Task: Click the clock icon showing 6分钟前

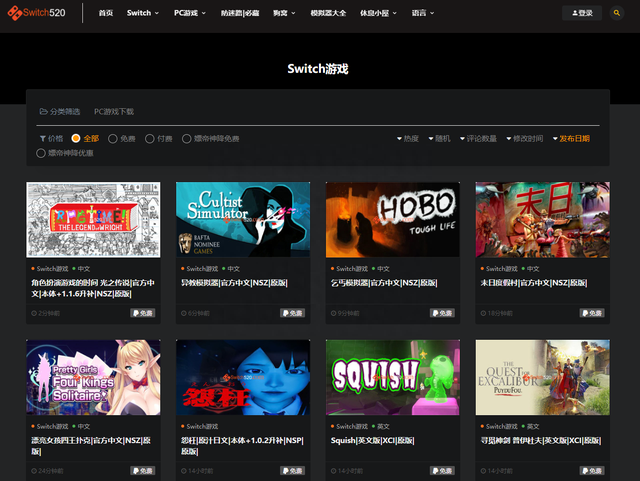Action: point(184,313)
